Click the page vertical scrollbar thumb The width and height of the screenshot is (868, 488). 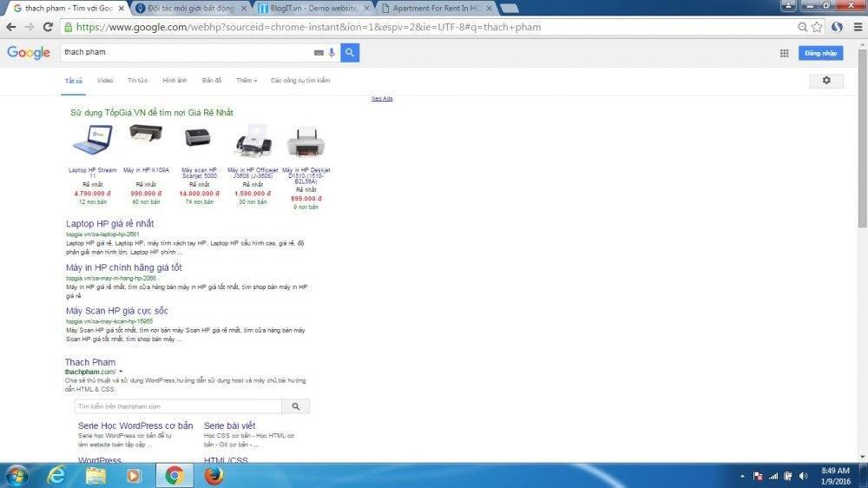click(863, 138)
